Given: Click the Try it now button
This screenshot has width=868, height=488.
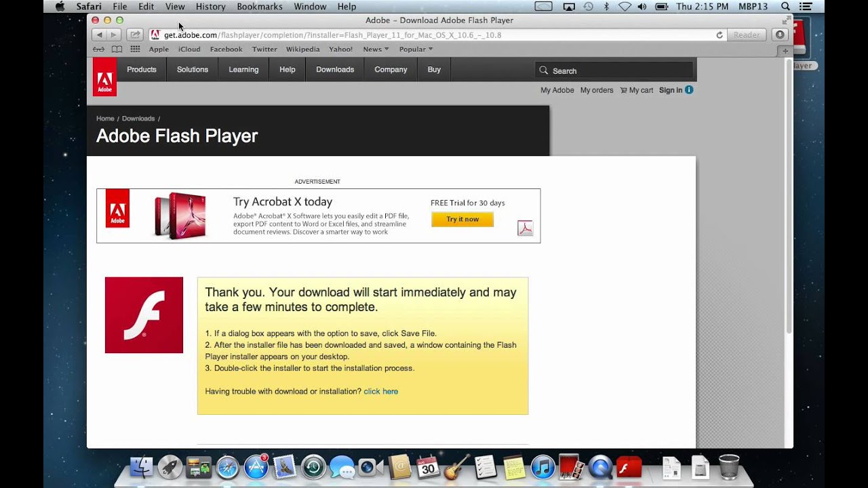Looking at the screenshot, I should point(462,219).
